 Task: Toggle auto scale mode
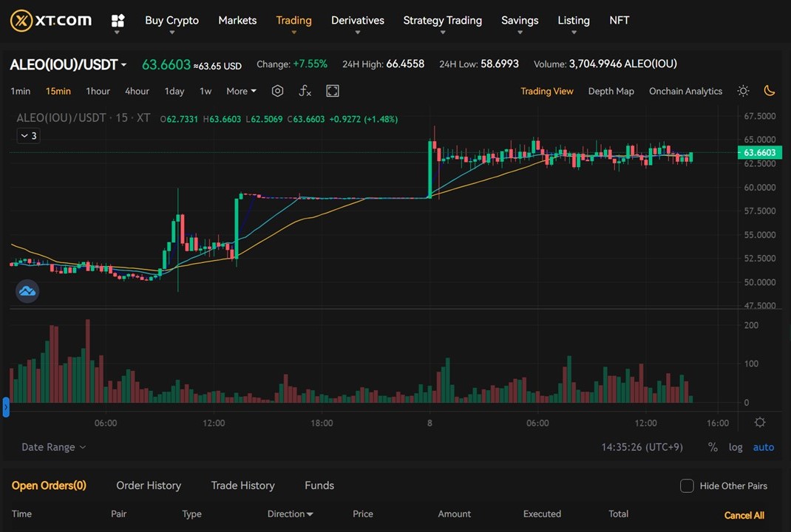pyautogui.click(x=763, y=447)
